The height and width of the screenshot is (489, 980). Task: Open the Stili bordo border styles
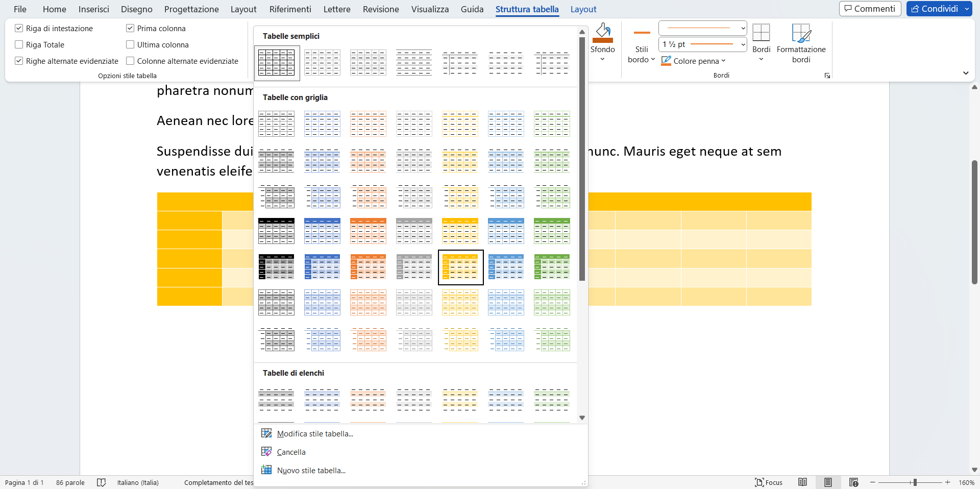pos(641,54)
